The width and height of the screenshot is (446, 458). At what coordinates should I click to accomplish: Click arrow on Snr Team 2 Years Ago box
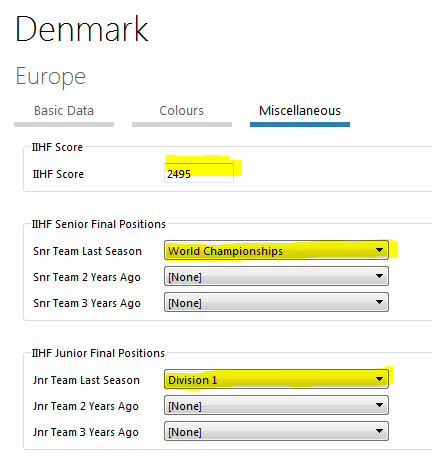pos(379,276)
